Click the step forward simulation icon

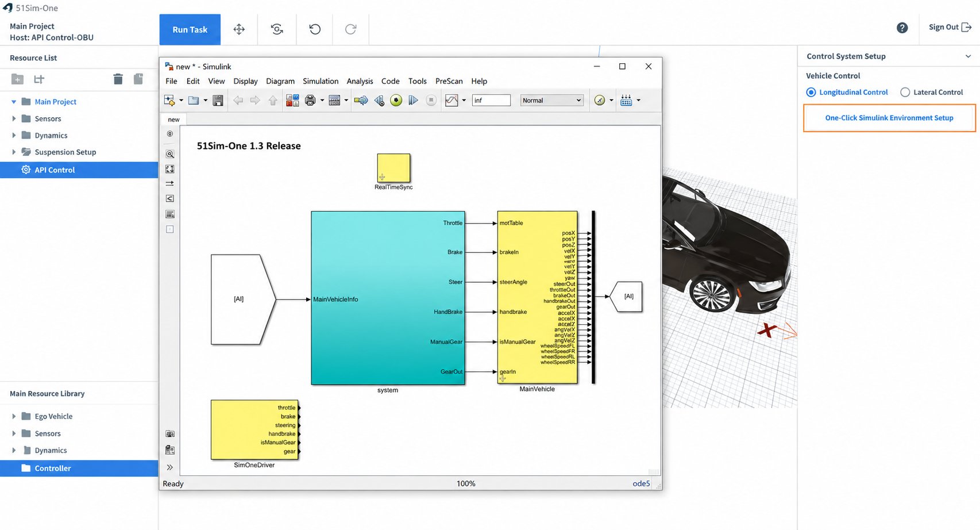pyautogui.click(x=413, y=101)
